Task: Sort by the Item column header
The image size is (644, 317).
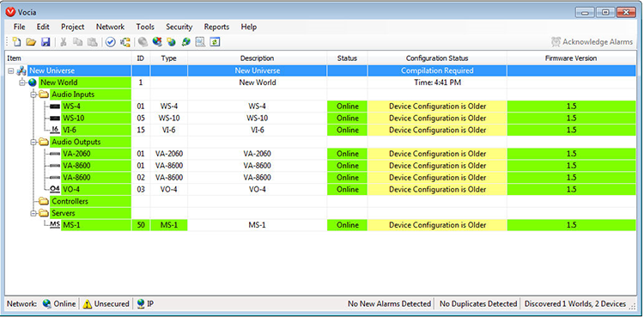Action: [x=68, y=58]
